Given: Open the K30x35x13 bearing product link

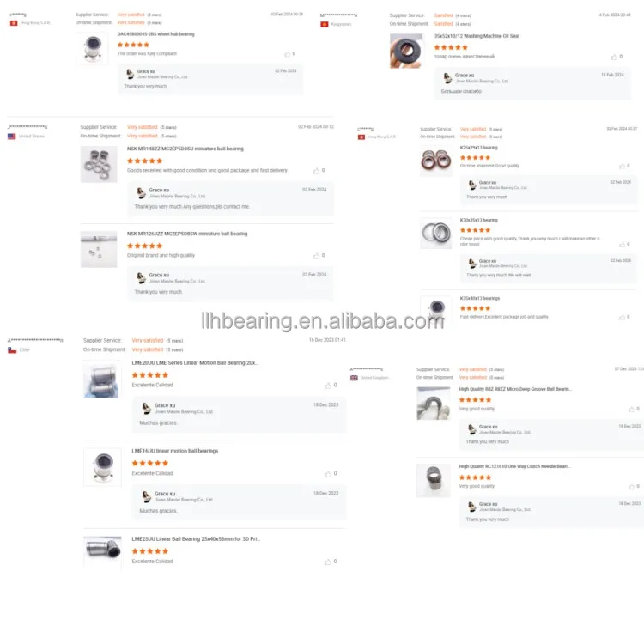Looking at the screenshot, I should click(x=478, y=220).
